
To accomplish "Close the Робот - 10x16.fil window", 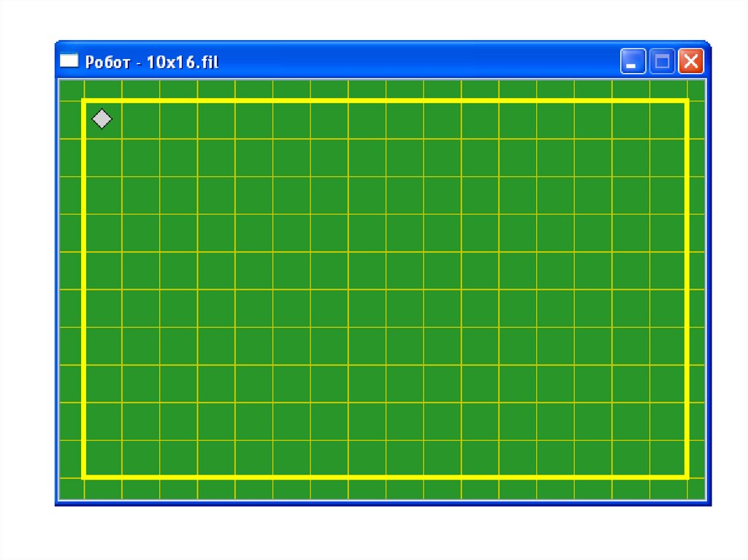I will pyautogui.click(x=691, y=61).
